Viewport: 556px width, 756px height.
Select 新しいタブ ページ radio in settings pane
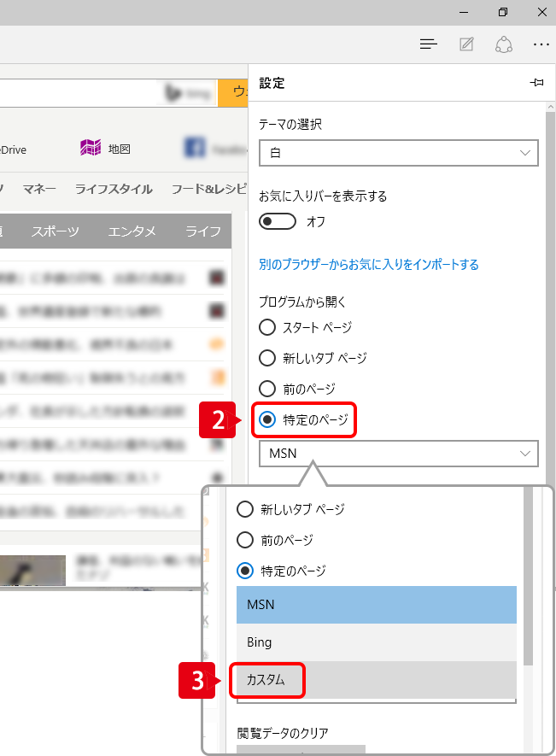[267, 358]
